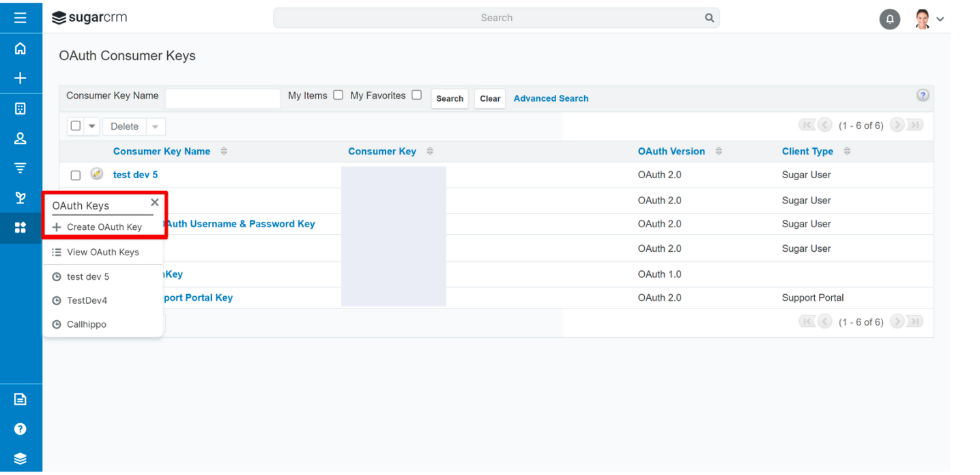Open the notifications bell
Screen dimensions: 980x475
point(890,19)
